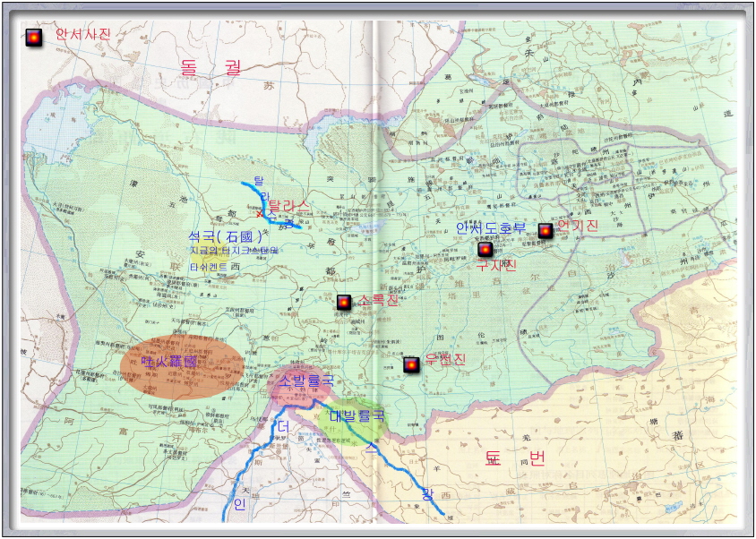Click the red X mark at Talas
Viewport: 756px width, 539px height.
click(x=261, y=213)
